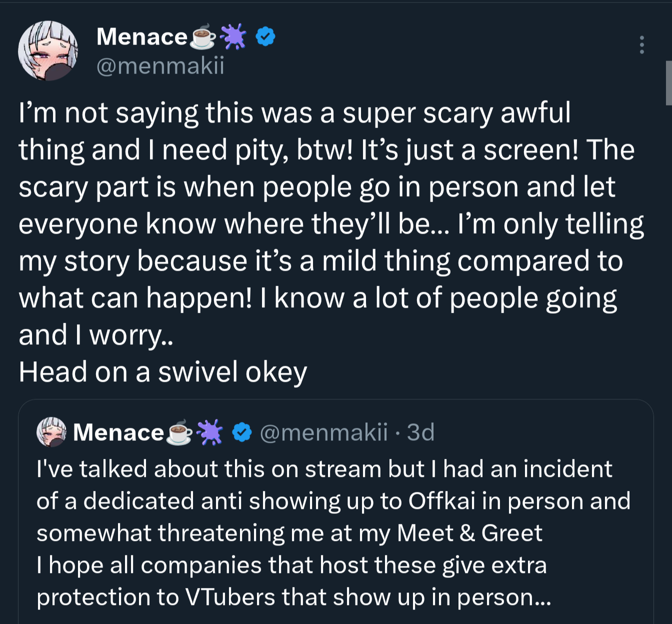Open the small avatar in quoted tweet

(x=51, y=432)
